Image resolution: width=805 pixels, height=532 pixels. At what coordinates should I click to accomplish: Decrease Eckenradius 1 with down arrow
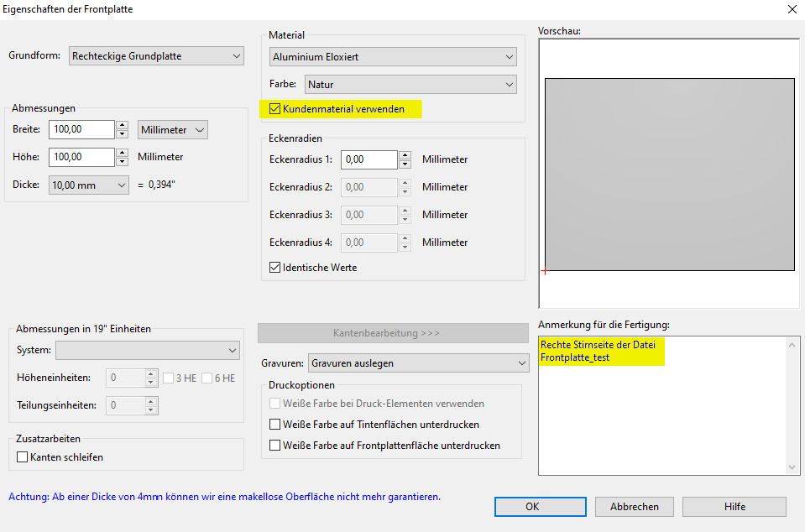coord(405,164)
